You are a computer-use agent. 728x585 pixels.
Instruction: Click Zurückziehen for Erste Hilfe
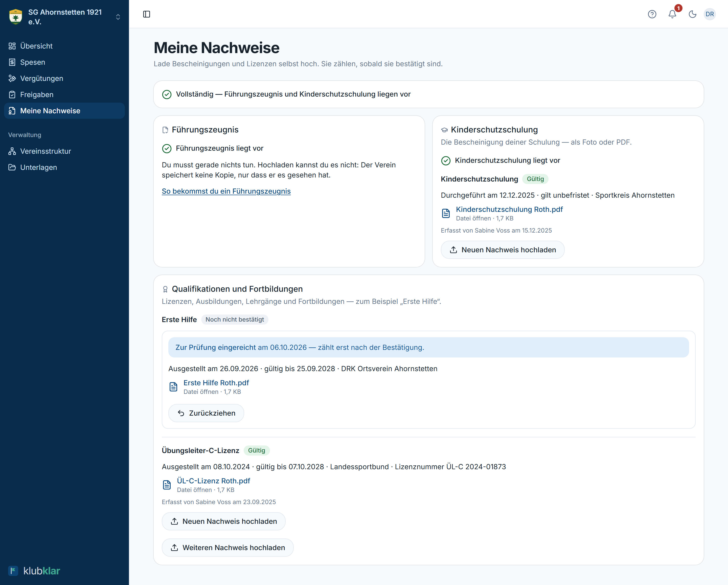tap(206, 413)
